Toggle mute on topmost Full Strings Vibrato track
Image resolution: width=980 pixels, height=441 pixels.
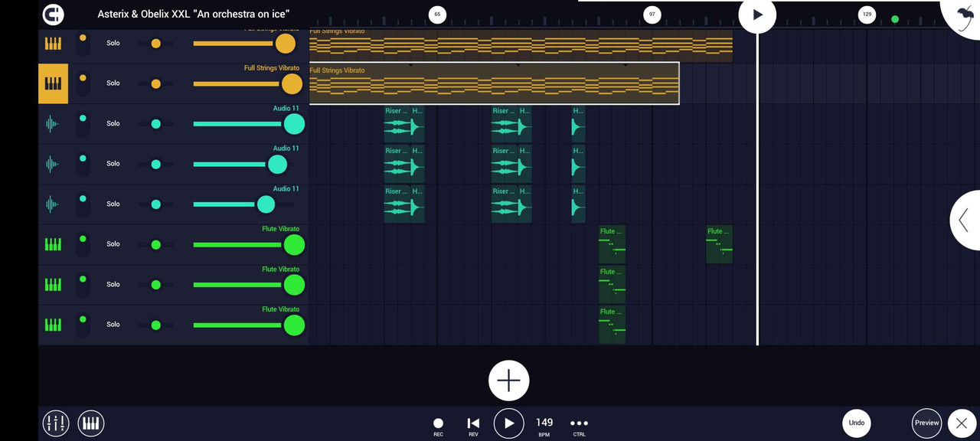(83, 44)
